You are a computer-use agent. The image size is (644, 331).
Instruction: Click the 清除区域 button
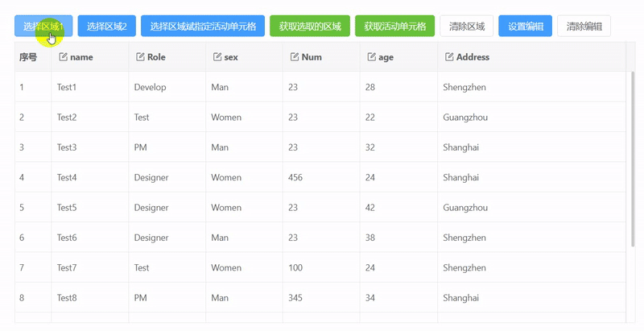(x=467, y=27)
